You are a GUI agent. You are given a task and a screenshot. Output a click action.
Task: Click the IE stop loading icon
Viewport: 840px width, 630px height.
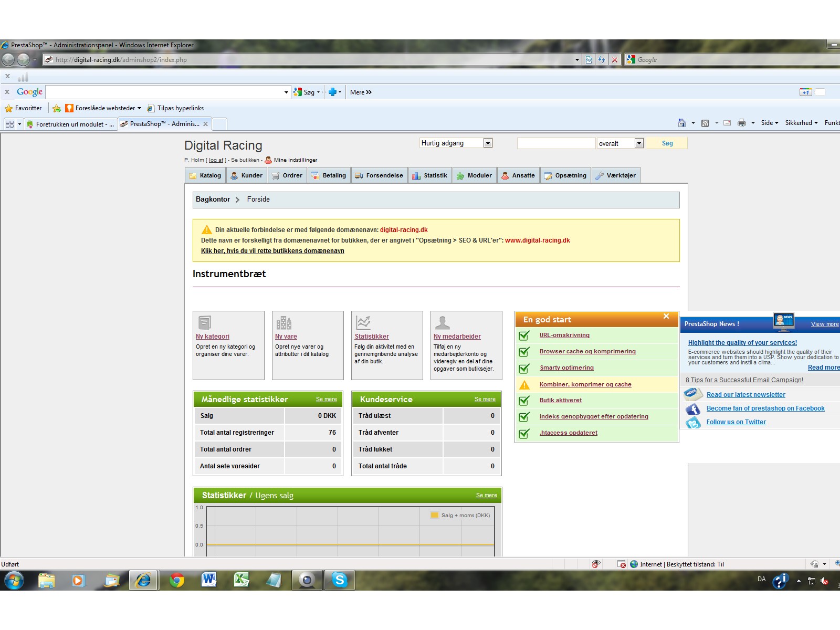pos(615,60)
